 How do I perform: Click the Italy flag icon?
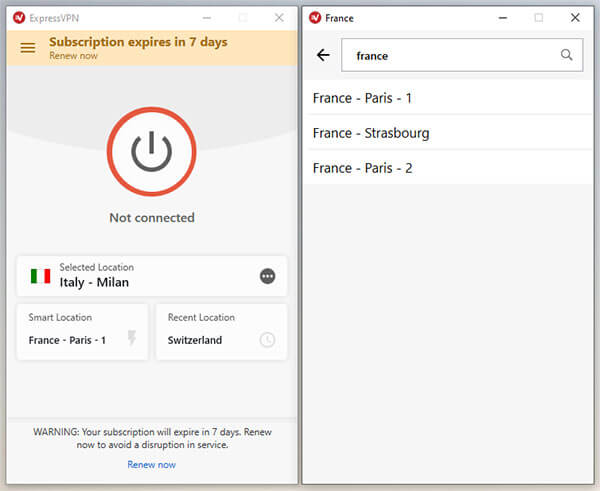[x=41, y=276]
